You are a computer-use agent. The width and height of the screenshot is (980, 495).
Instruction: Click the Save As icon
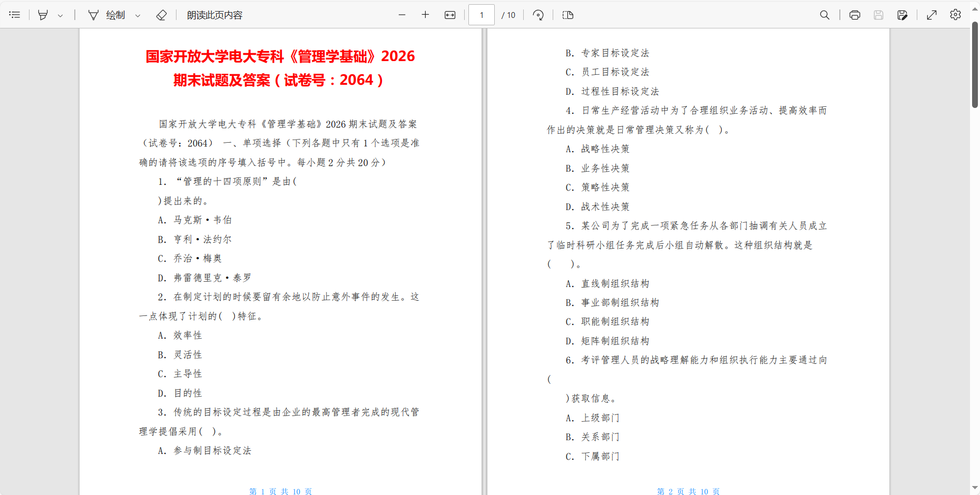click(x=902, y=15)
